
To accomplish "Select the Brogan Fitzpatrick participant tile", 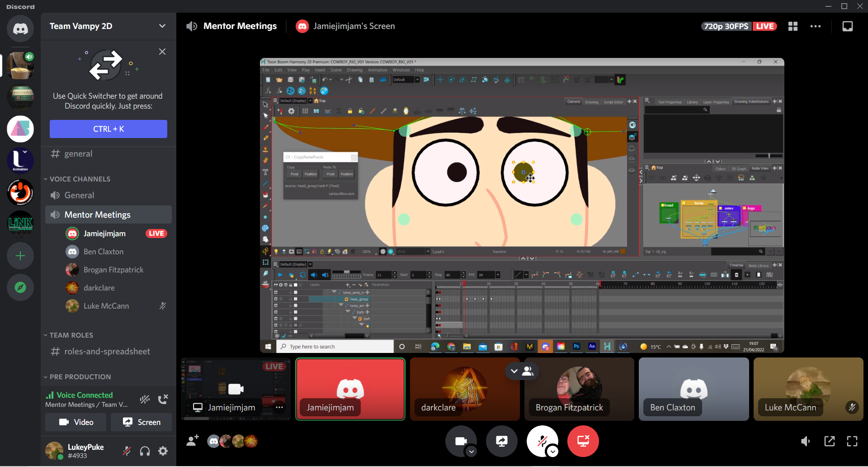I will coord(579,389).
